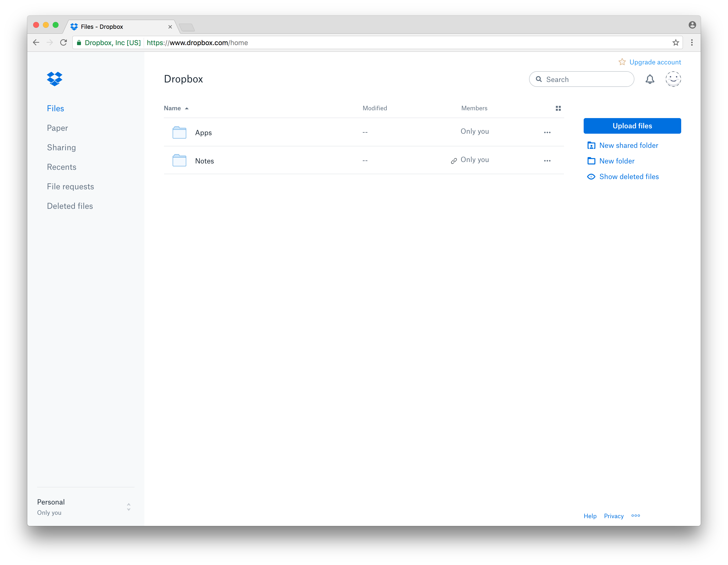728x565 pixels.
Task: Click the New folder icon
Action: click(591, 161)
